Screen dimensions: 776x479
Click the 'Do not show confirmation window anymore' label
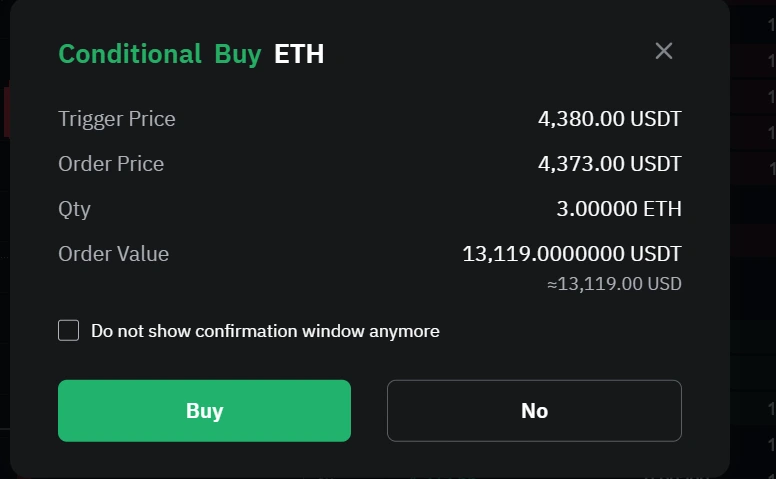click(265, 331)
